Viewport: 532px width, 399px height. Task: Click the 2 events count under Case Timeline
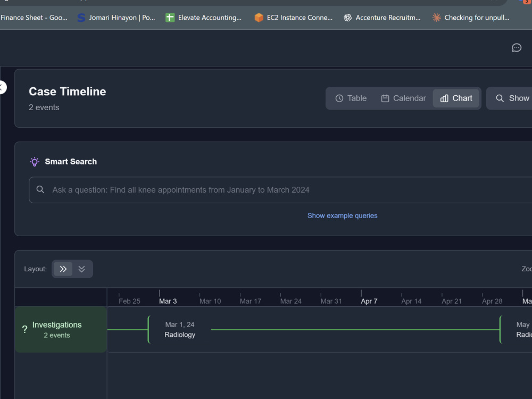pos(44,107)
